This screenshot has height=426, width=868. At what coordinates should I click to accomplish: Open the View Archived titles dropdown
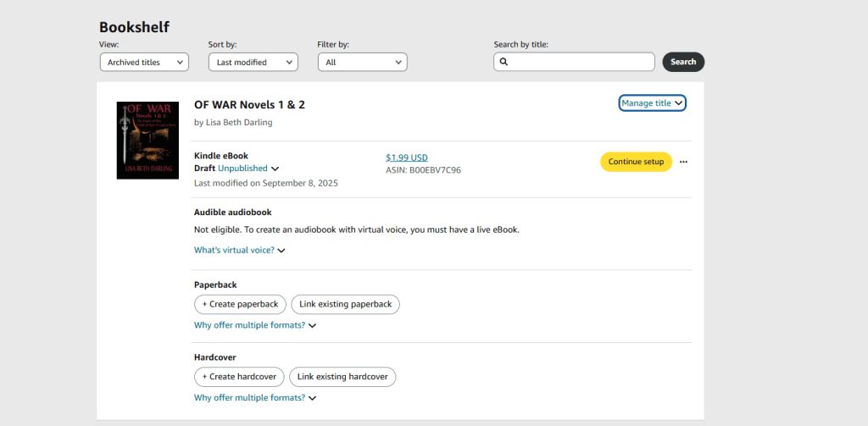point(144,62)
